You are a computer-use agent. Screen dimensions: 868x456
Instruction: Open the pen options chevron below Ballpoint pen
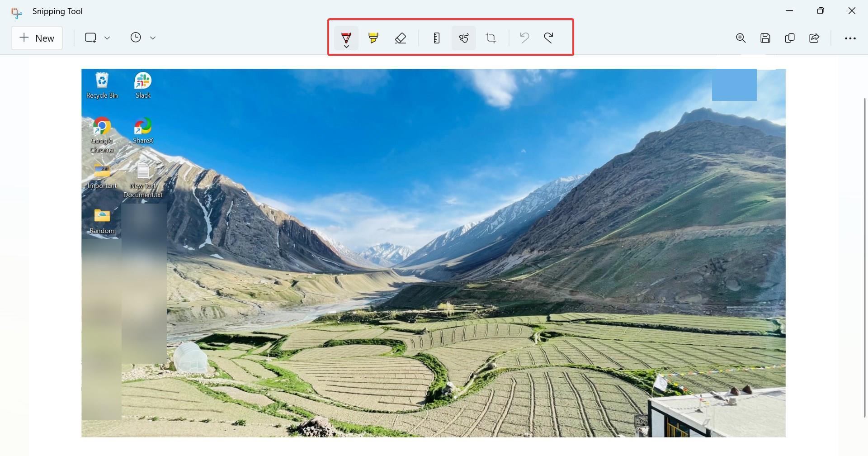click(x=346, y=46)
